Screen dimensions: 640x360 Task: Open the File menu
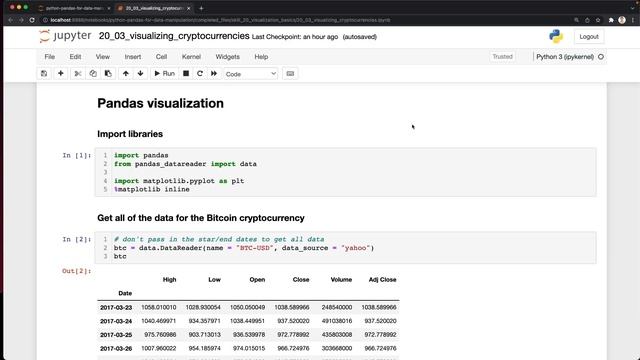50,57
